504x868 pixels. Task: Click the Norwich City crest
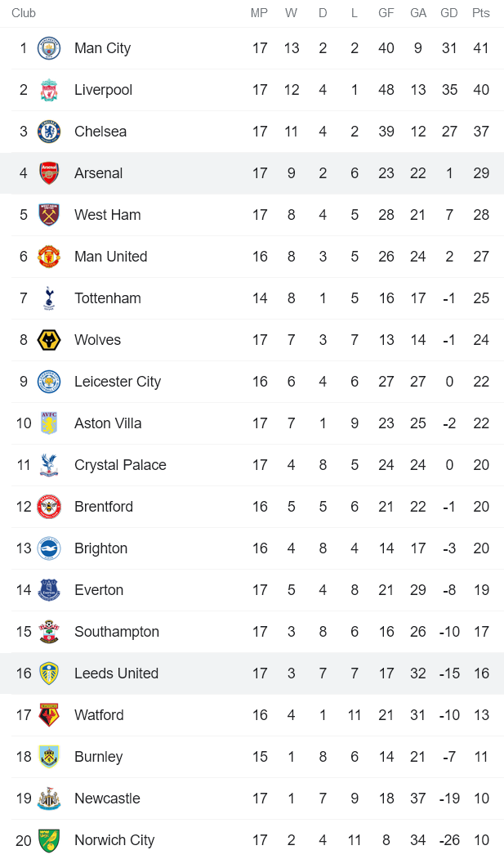tap(49, 840)
